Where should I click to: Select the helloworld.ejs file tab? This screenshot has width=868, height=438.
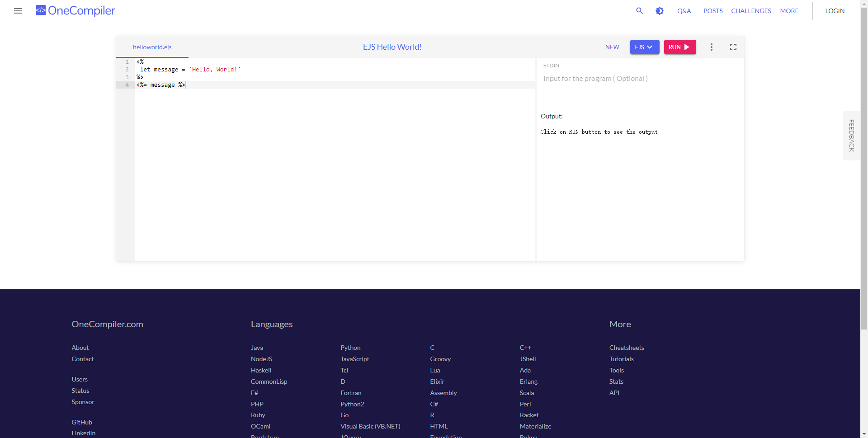coord(152,47)
